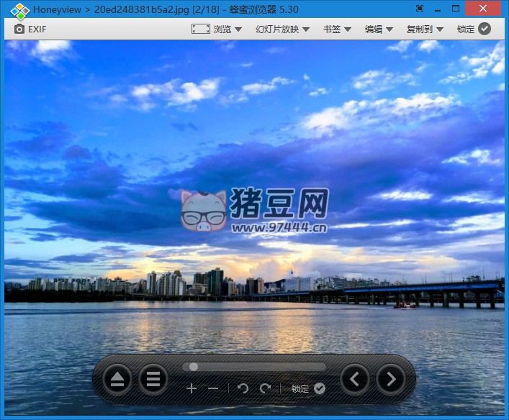Rotate image counterclockwise

243,388
